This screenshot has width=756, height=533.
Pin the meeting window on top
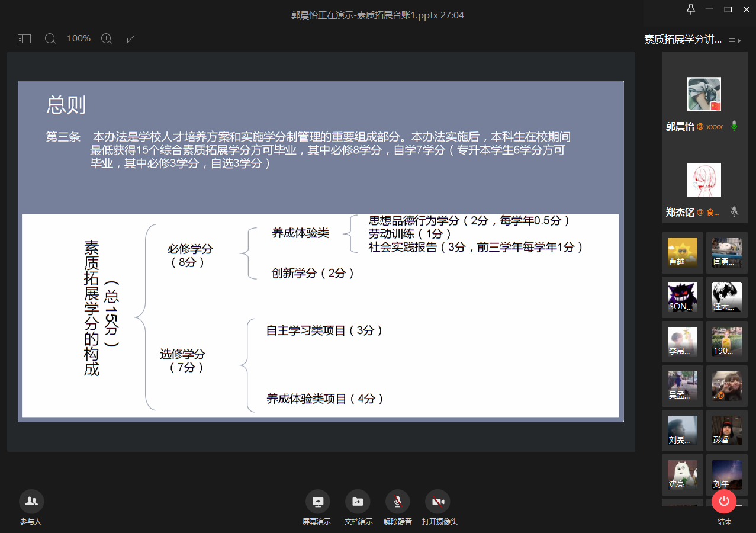point(690,9)
